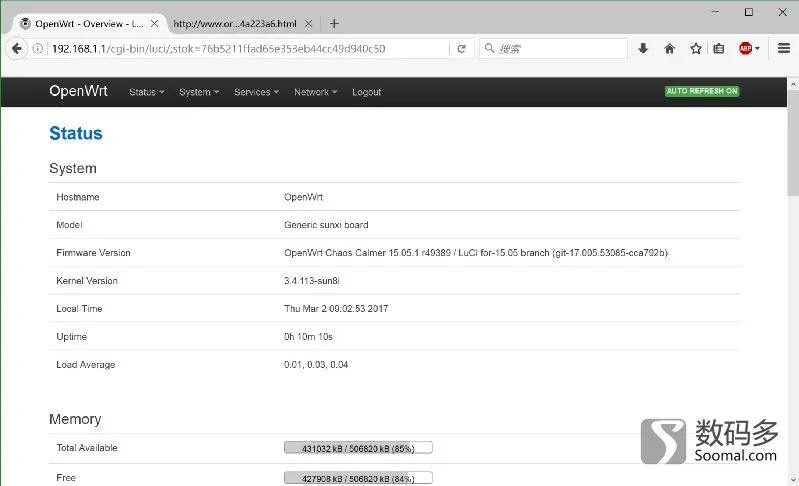Screen dimensions: 799x486
Task: Click the Load Average value 0.01, 0.03, 0.04
Action: pyautogui.click(x=316, y=365)
